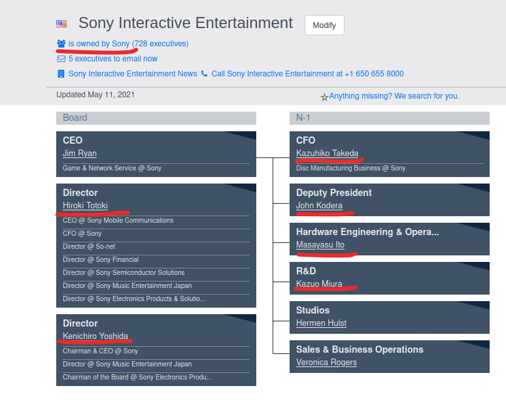The image size is (506, 420).
Task: Click 'Chairman of the Board @ Sony Electronics Produ...'
Action: coord(156,377)
